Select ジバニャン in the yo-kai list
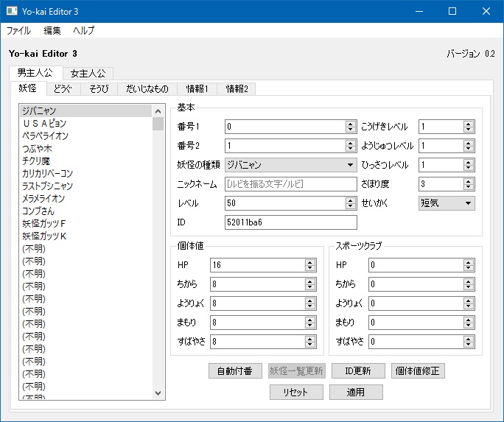Viewport: 504px width, 422px height. pos(85,110)
